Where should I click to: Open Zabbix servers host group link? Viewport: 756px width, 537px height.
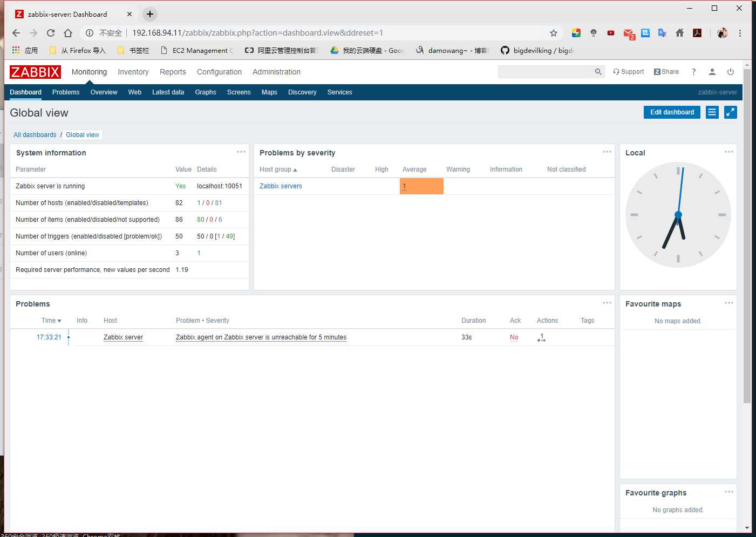click(x=281, y=186)
